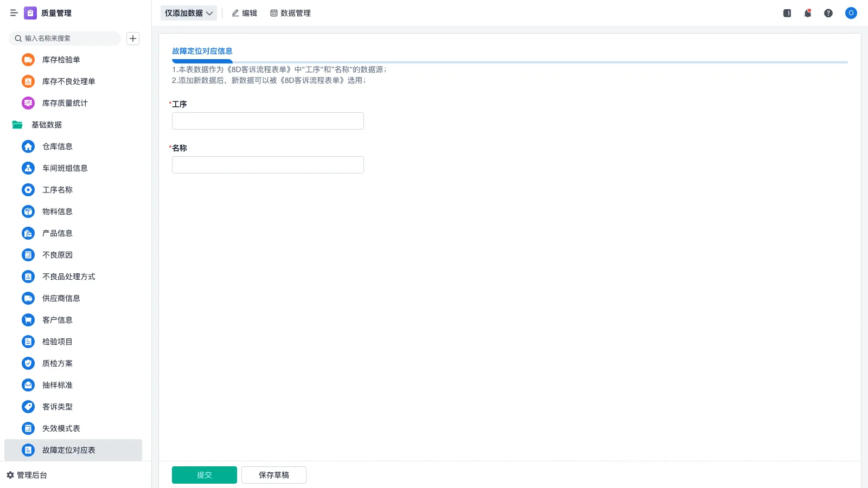Toggle the sidebar with the hamburger icon
Image resolution: width=868 pixels, height=488 pixels.
tap(14, 13)
